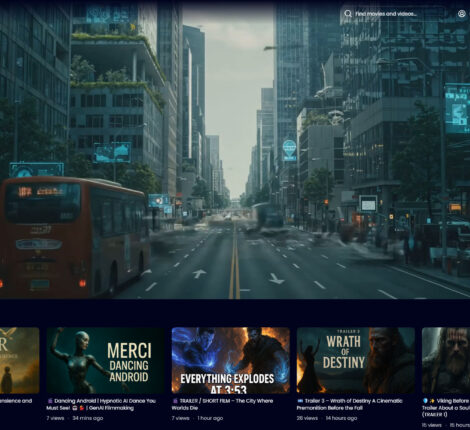Open the Wrath of Destiny thumbnail
Screen dimensions: 470x430
coord(356,360)
